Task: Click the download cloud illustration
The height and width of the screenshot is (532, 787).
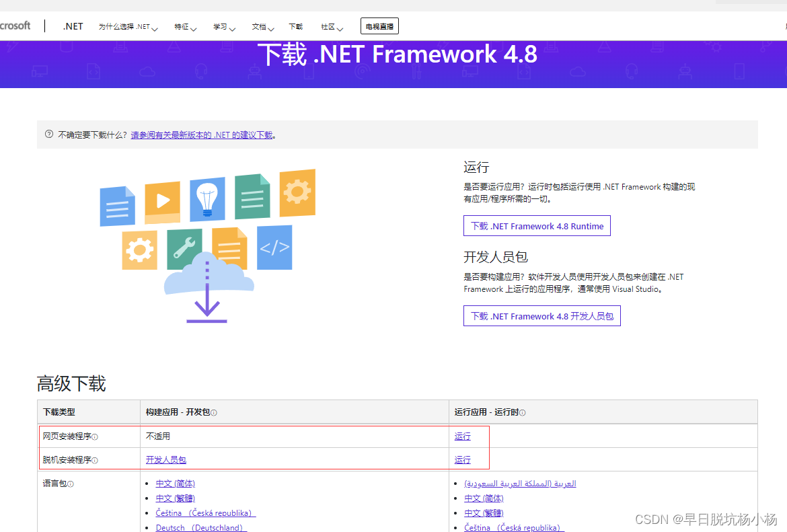Action: point(208,246)
